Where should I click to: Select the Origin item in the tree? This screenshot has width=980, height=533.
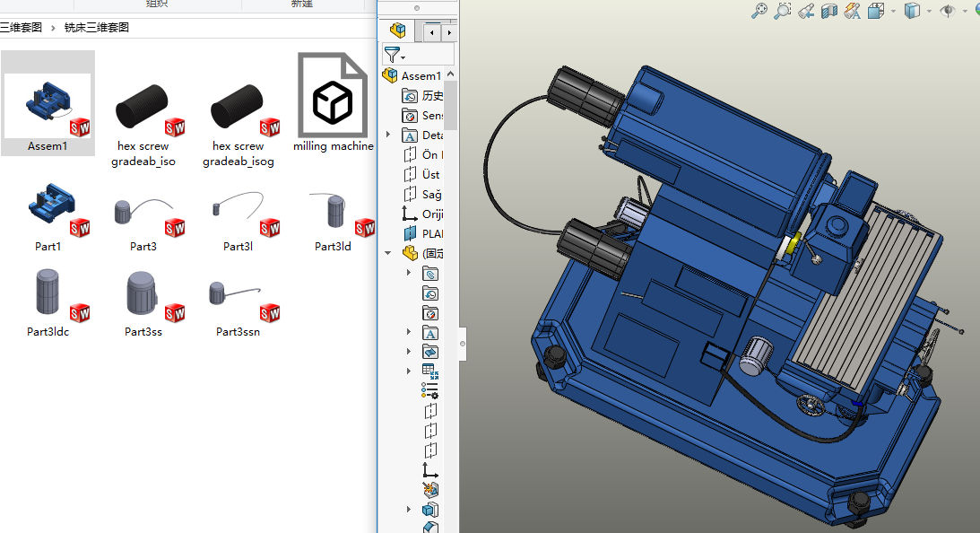click(x=433, y=214)
